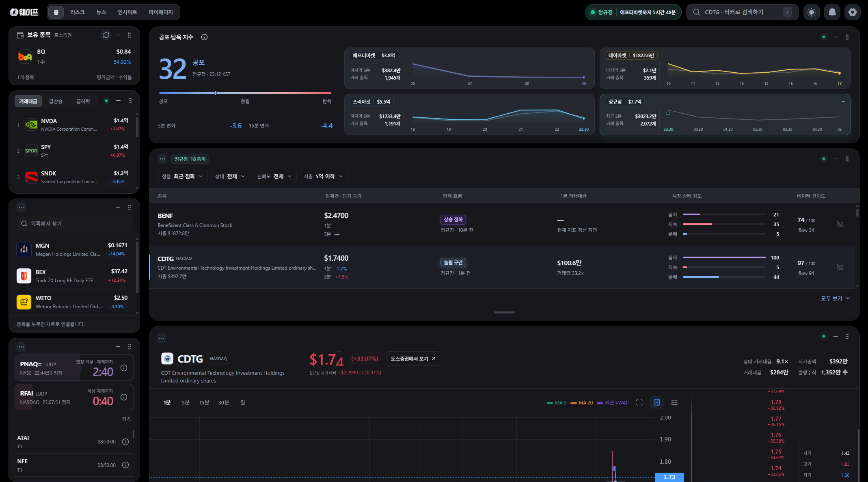This screenshot has width=868, height=482.
Task: Click the 정규장 18종목 badge
Action: pyautogui.click(x=190, y=159)
